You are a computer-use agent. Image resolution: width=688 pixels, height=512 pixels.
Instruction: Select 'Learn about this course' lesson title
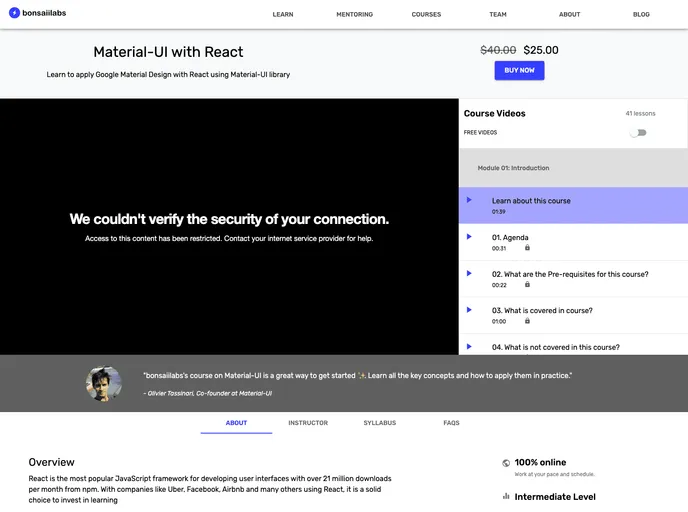531,201
